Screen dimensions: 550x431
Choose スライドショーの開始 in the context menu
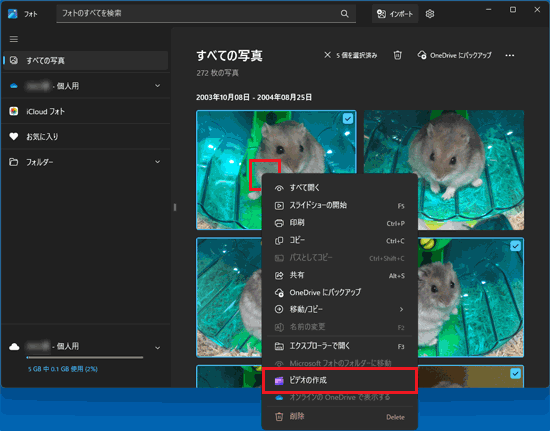pos(340,206)
